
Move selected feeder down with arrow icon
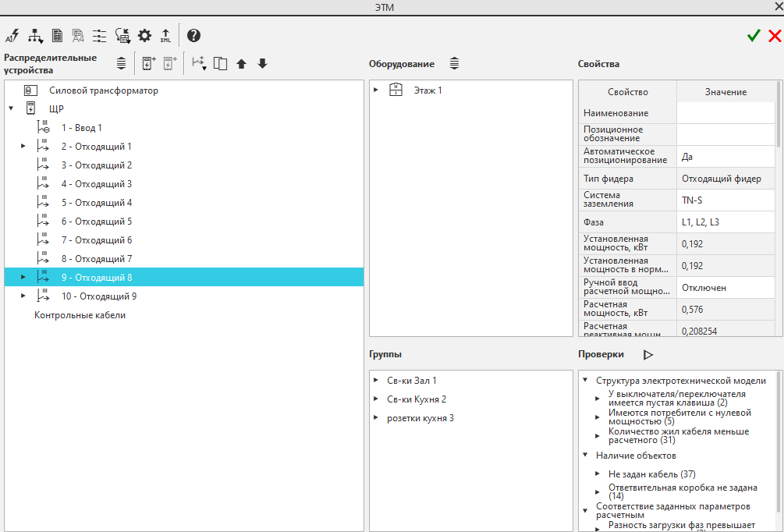[x=262, y=64]
